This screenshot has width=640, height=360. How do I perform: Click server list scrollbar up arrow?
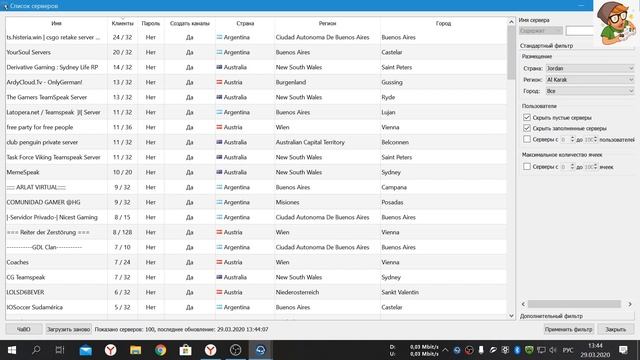[511, 22]
